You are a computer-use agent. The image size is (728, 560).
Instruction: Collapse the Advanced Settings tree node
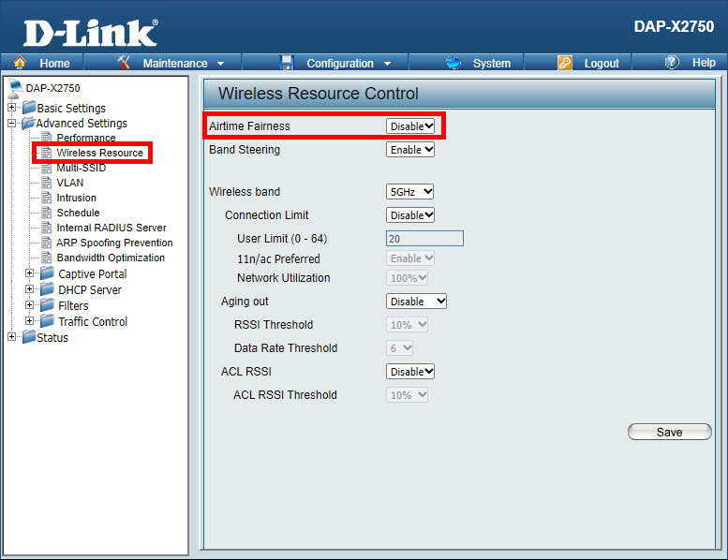(11, 123)
